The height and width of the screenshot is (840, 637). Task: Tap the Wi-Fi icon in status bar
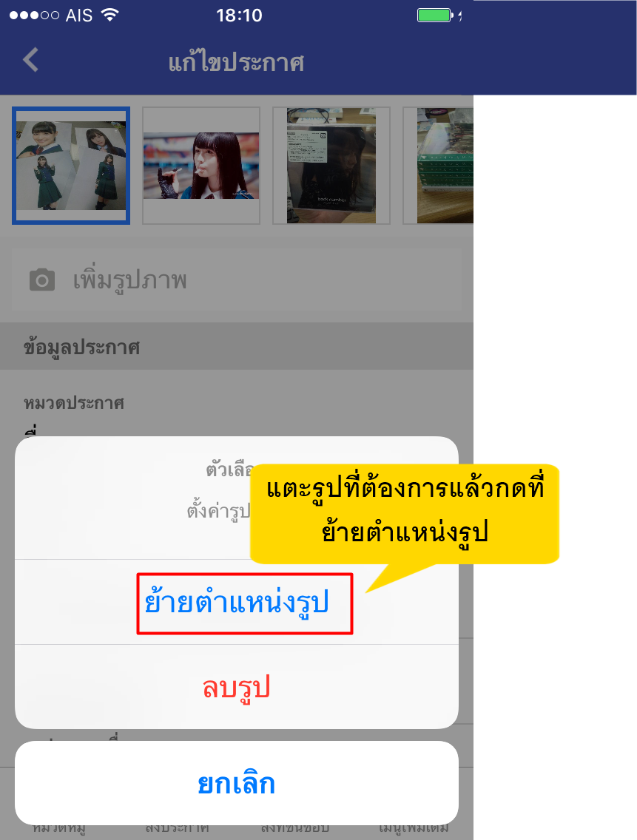tap(110, 15)
